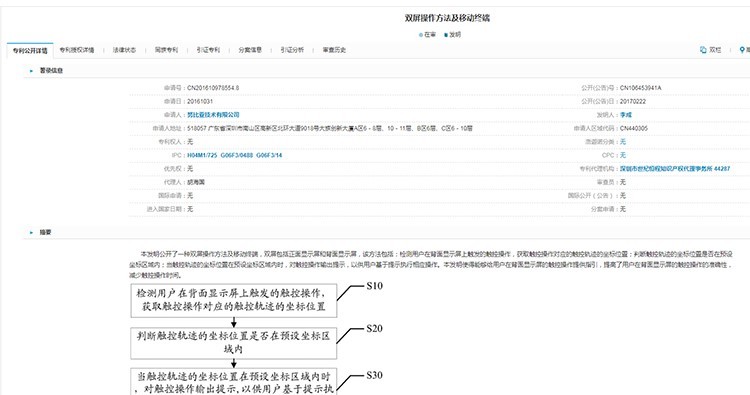Switch to the 专利授权详情 tab
Screen dimensions: 750x395
(x=77, y=50)
